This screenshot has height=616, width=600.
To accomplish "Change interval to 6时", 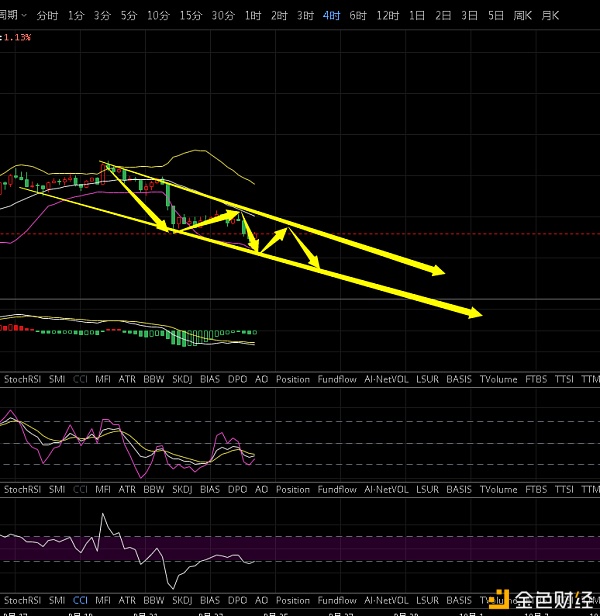I will coord(357,16).
